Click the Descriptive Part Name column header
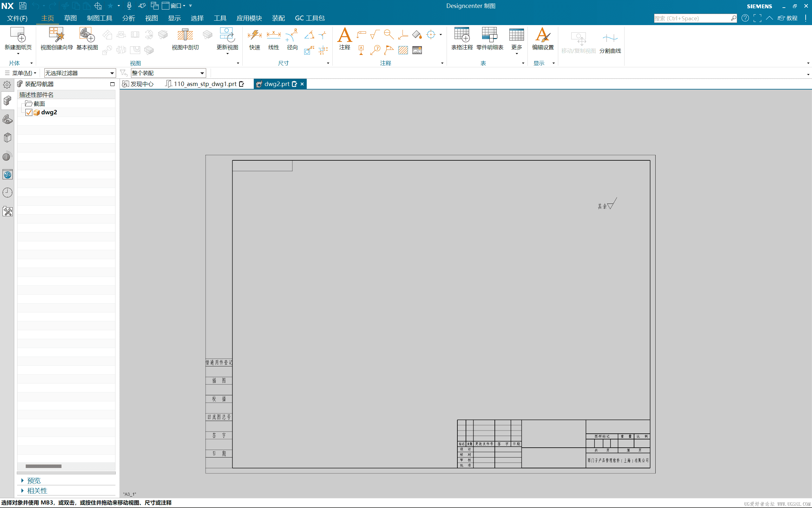 point(66,95)
